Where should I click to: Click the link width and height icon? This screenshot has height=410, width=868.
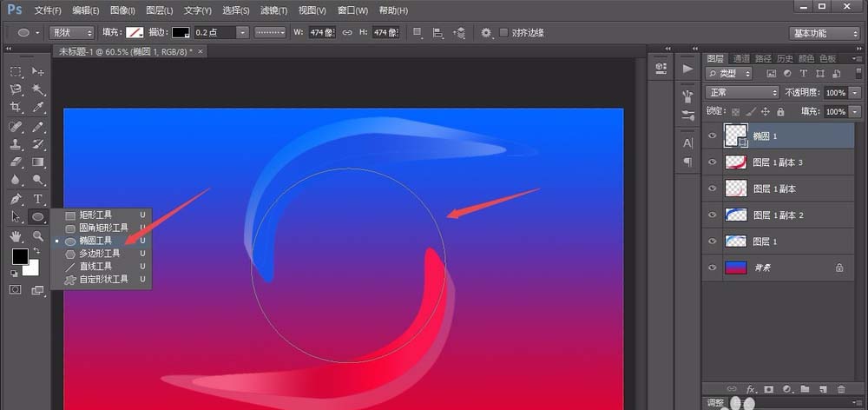pyautogui.click(x=347, y=33)
